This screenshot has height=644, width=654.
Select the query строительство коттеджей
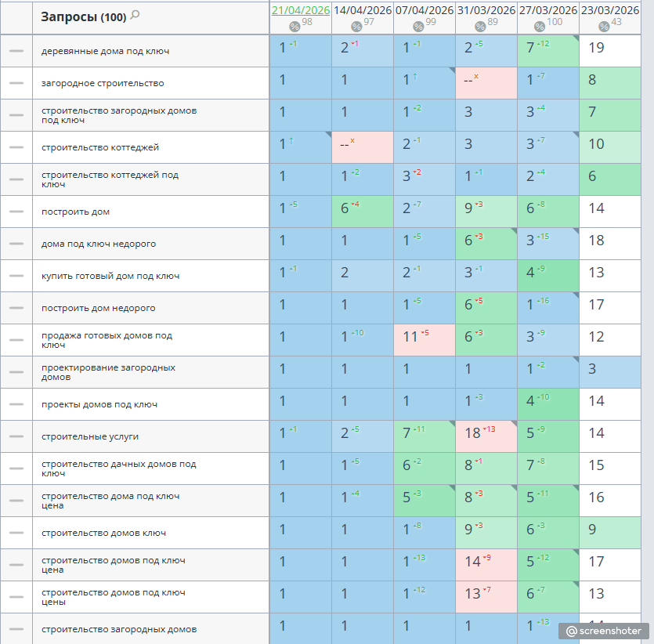(x=100, y=147)
